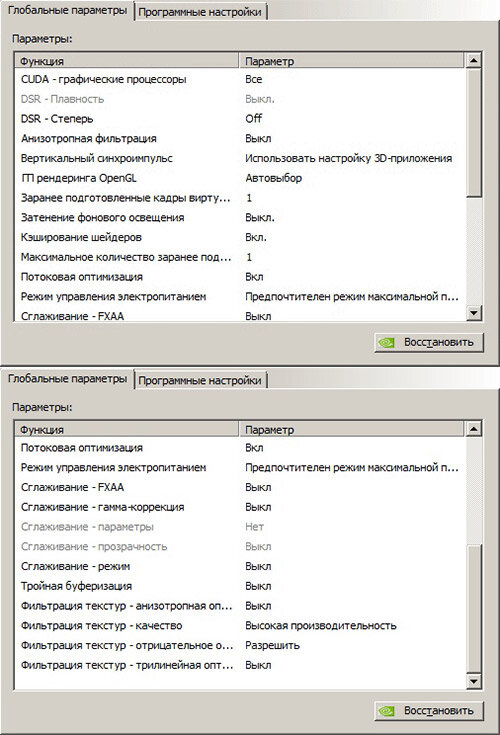The height and width of the screenshot is (735, 500).
Task: Click the up arrow of the first list's scrollbar
Action: pyautogui.click(x=474, y=60)
